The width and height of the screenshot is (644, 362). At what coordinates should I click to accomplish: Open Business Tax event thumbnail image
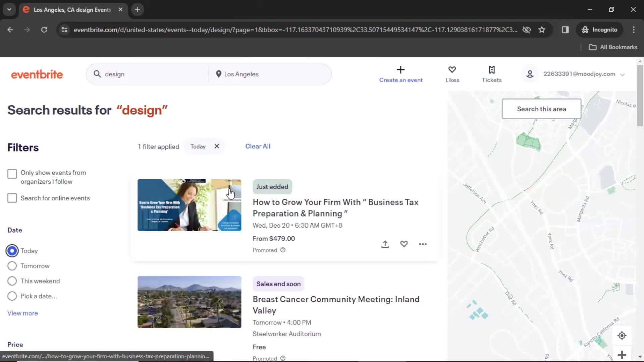point(189,205)
